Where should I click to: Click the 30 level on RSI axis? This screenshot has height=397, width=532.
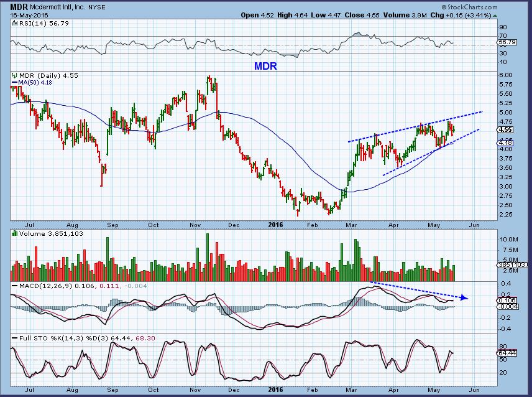(x=503, y=54)
